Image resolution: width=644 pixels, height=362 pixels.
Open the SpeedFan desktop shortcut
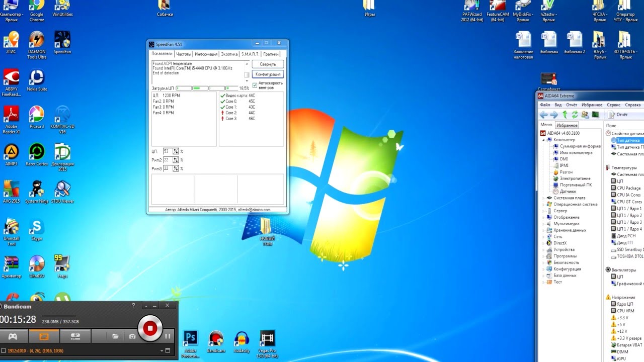(62, 43)
